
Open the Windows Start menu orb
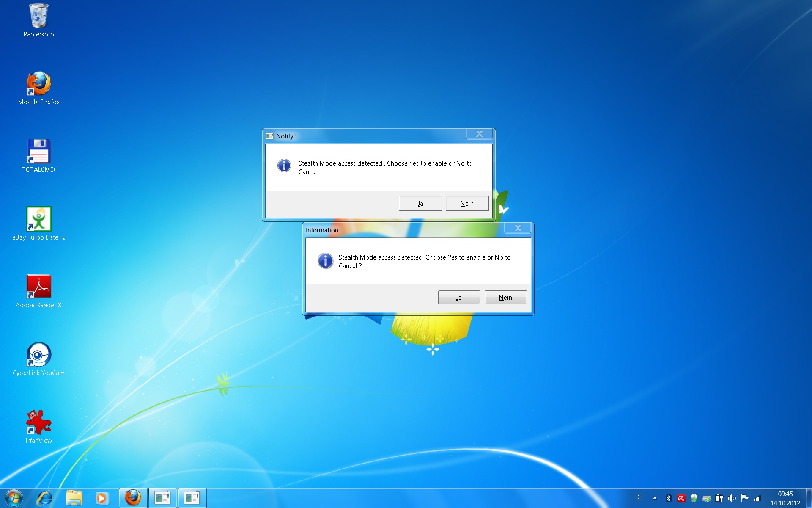[x=14, y=498]
